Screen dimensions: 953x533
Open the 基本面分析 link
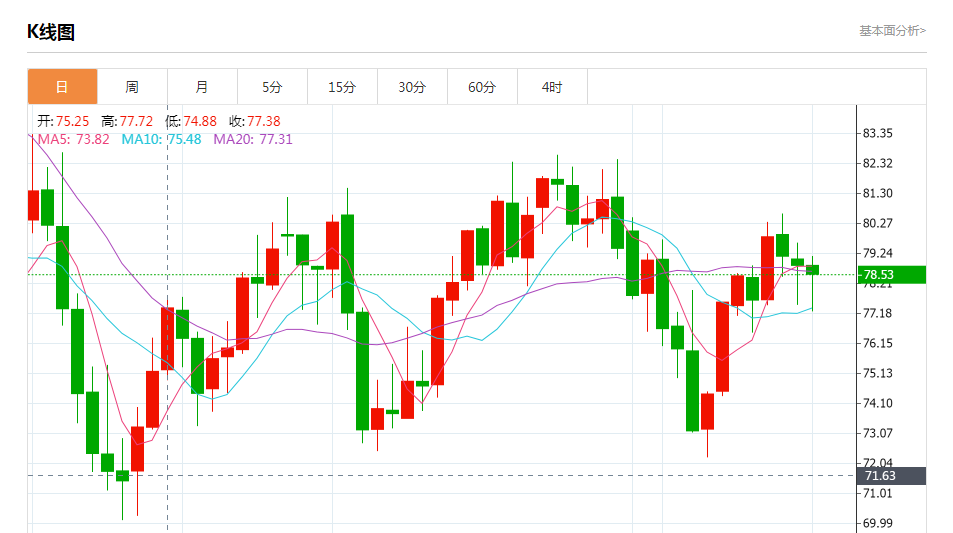(892, 31)
